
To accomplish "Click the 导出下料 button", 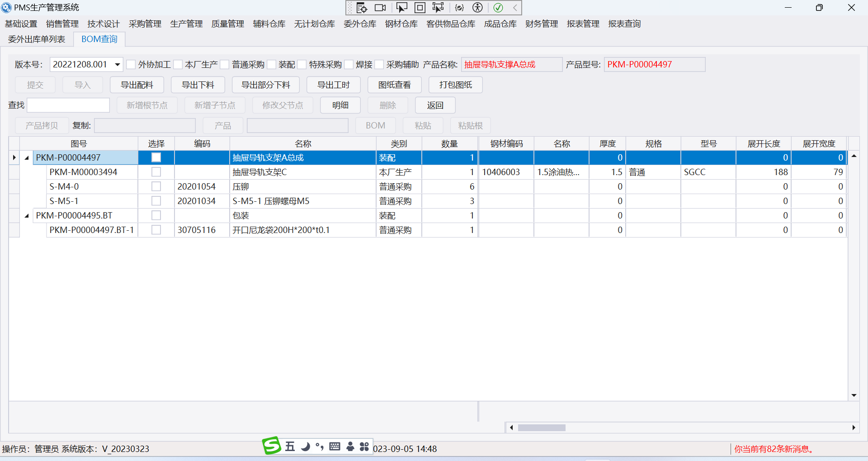I will click(198, 85).
